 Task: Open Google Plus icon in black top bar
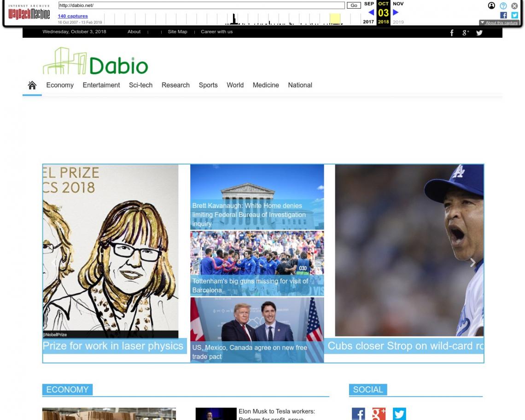point(466,33)
